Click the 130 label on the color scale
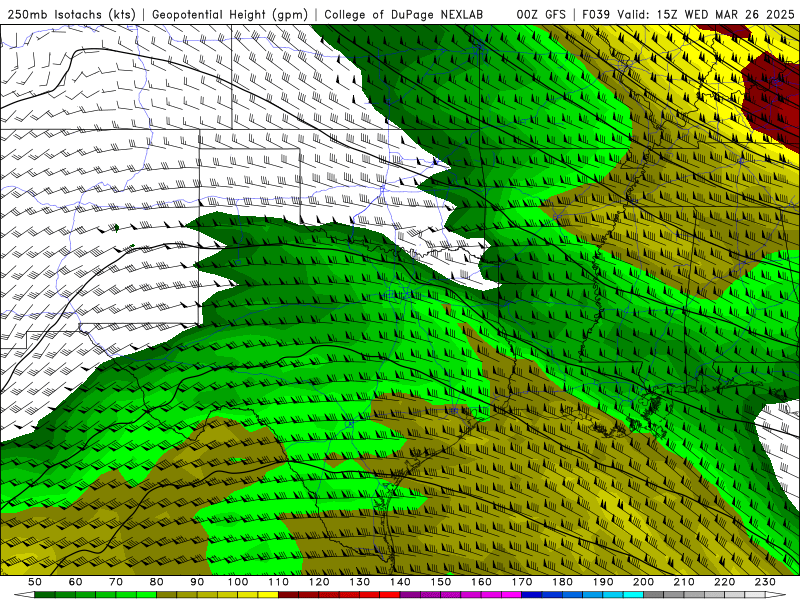Viewport: 800px width, 600px height. tap(360, 582)
